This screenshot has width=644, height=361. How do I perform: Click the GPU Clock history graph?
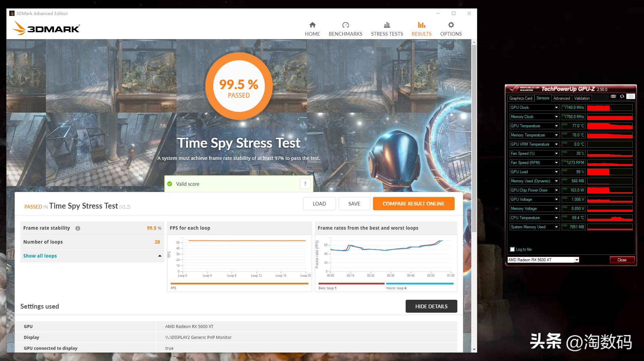coord(610,108)
